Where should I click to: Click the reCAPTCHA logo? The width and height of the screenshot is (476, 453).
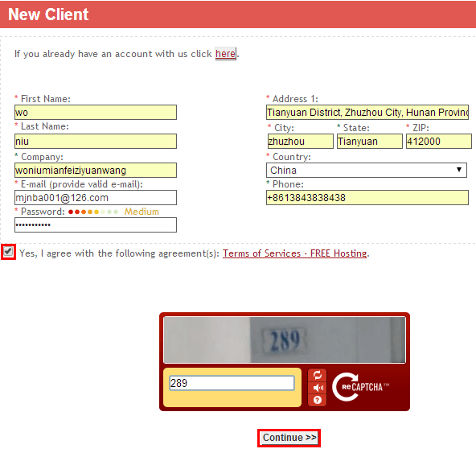click(360, 387)
